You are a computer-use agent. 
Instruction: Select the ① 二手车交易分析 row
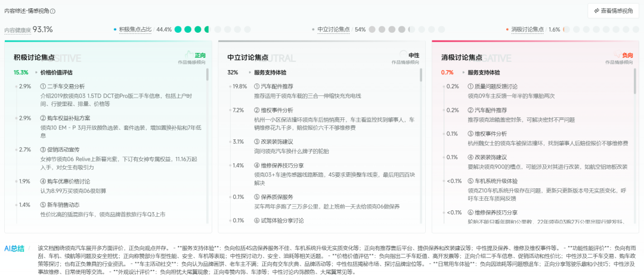63,86
